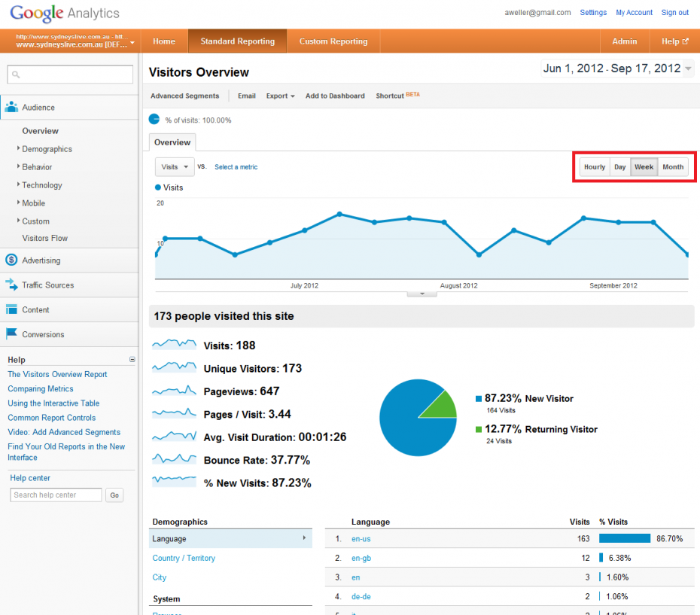Switch to the Custom Reporting tab
This screenshot has width=700, height=615.
tap(333, 41)
